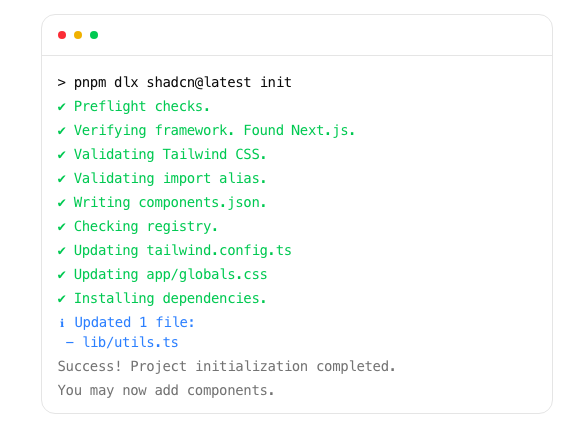
Task: Click 'Verifying framework. Found Next.js.' line
Action: coord(214,130)
